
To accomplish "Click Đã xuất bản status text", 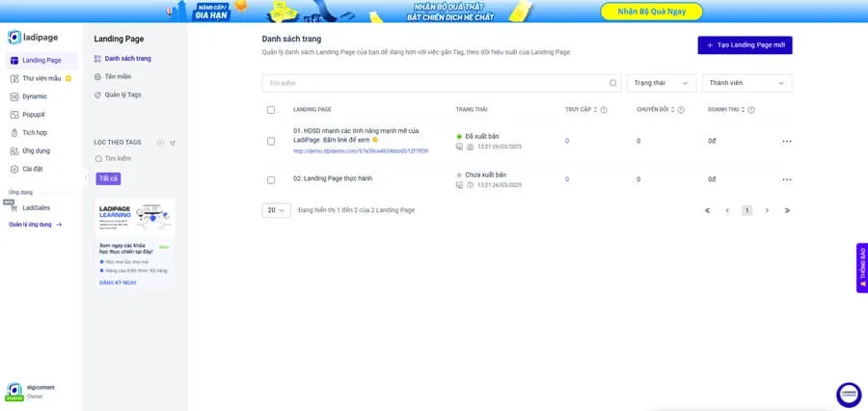I will (x=481, y=136).
